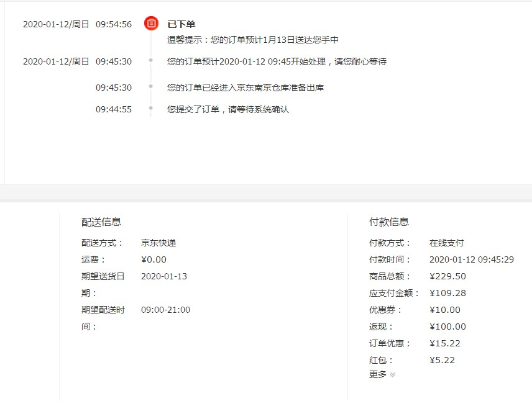
Task: Click payable amount ¥109.28
Action: pyautogui.click(x=447, y=293)
